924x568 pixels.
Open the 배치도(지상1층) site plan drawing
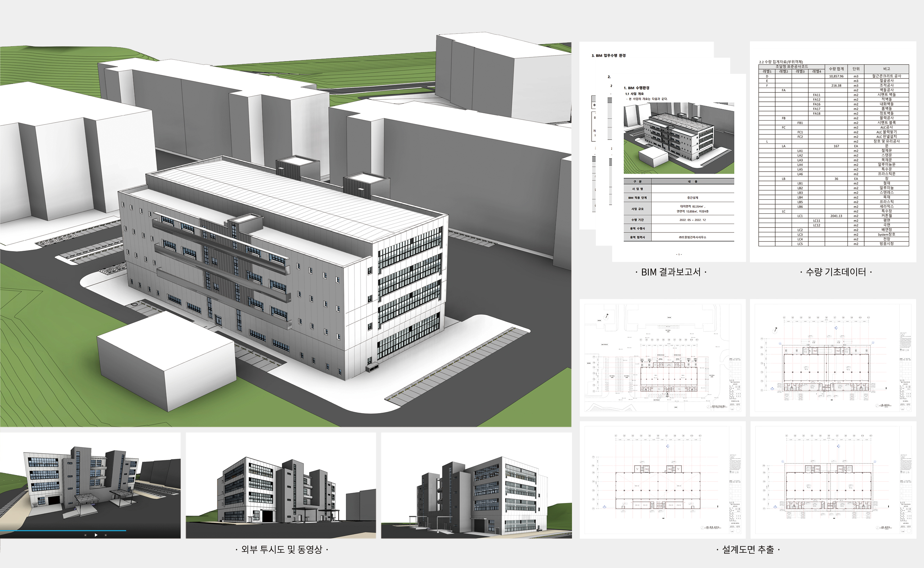click(662, 357)
